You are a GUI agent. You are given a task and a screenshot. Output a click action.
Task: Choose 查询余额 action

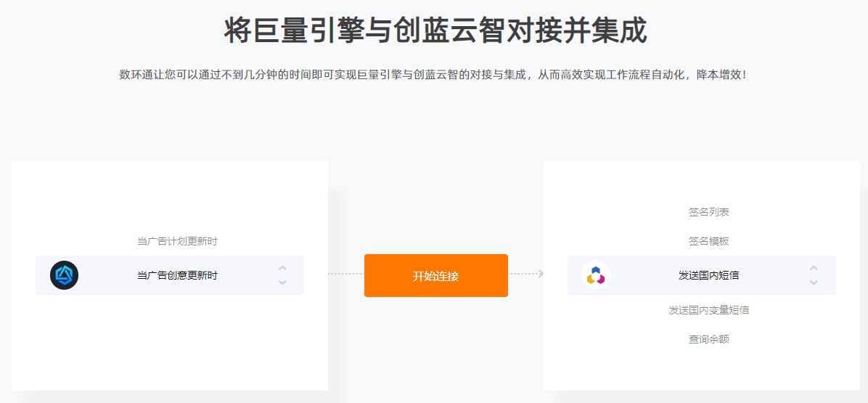[x=708, y=339]
